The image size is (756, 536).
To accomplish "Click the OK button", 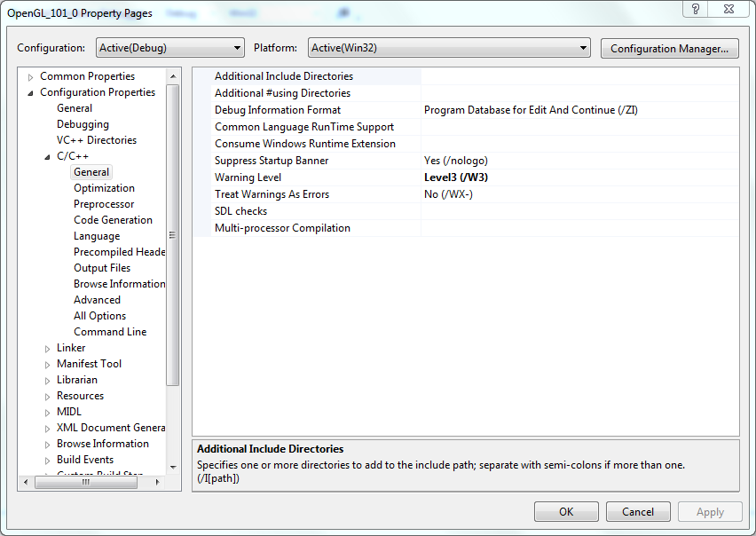I will (x=566, y=511).
